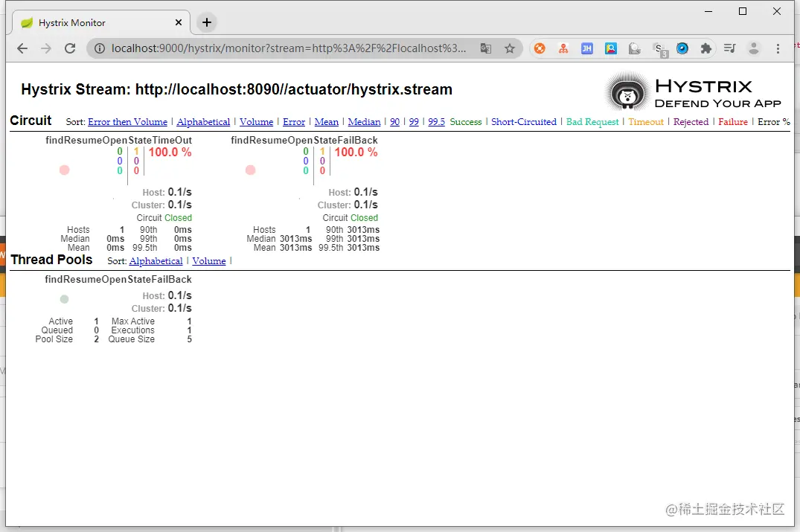Viewport: 800px width, 532px height.
Task: Reload the Hystrix Monitor page
Action: (x=70, y=48)
